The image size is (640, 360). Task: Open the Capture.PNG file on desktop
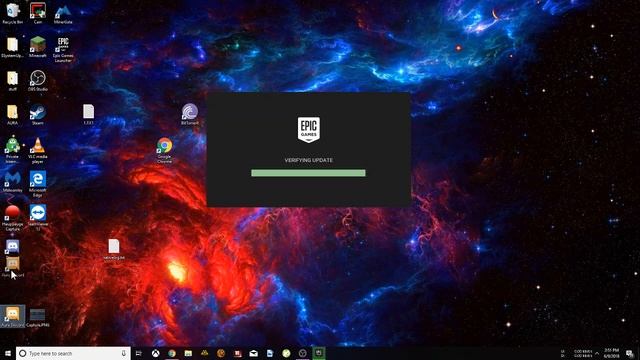click(38, 318)
